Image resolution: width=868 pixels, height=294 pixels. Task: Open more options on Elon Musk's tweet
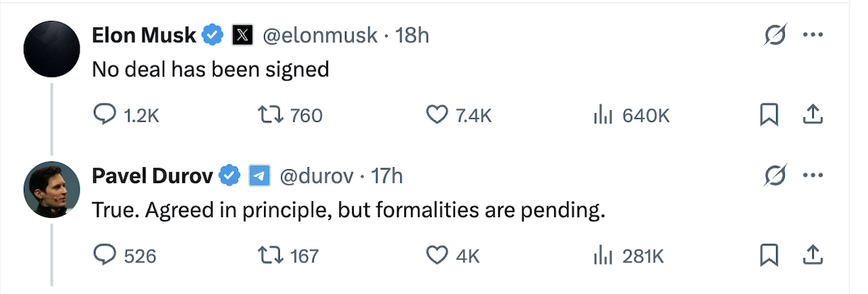[814, 35]
